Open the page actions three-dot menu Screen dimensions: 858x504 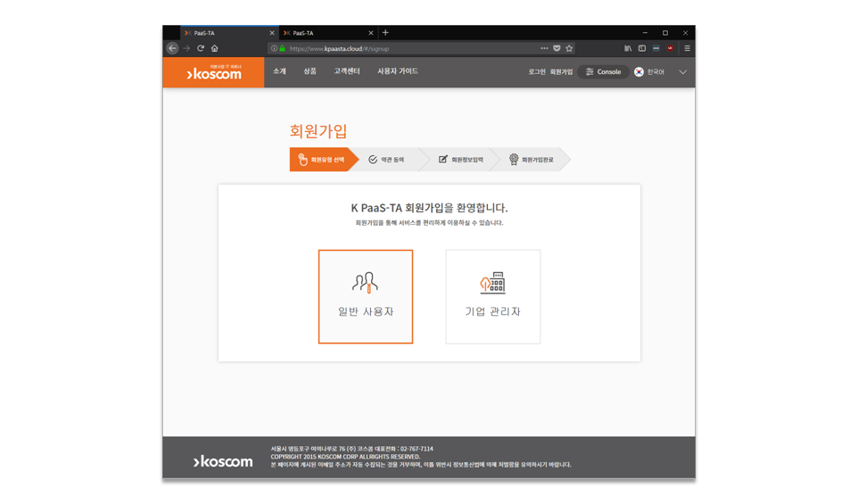click(544, 48)
